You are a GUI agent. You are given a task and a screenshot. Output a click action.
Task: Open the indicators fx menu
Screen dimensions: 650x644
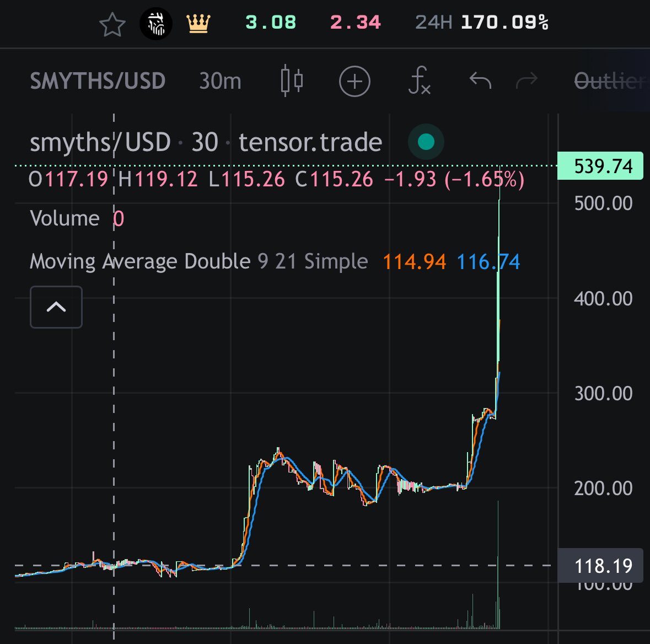click(x=419, y=80)
